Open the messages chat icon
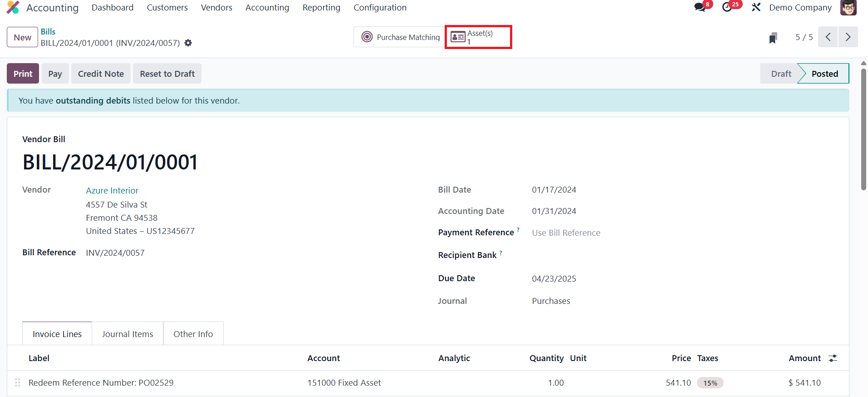 (700, 8)
